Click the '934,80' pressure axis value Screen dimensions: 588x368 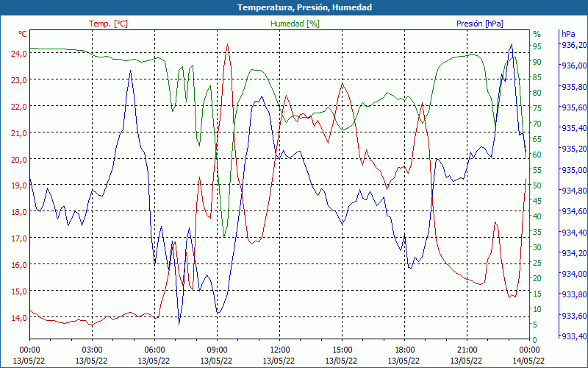coord(573,191)
